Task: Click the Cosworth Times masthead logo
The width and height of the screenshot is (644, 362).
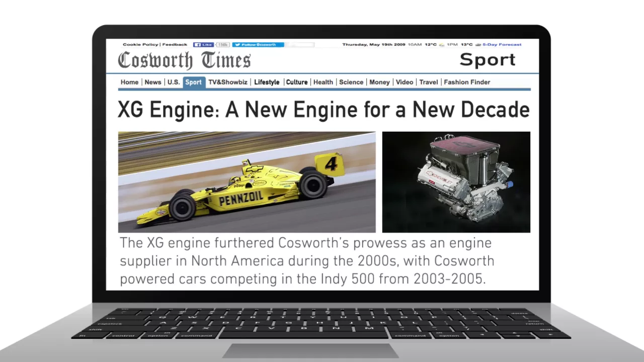Action: (x=184, y=60)
